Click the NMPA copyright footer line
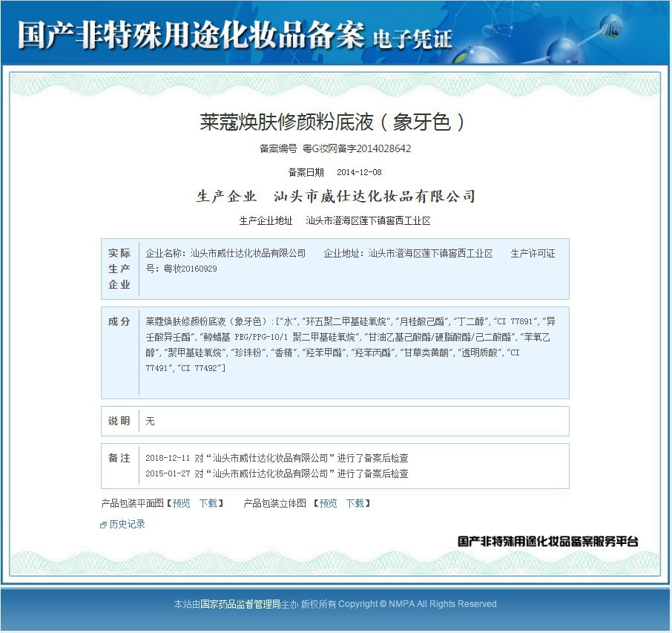The height and width of the screenshot is (633, 672). pos(335,604)
